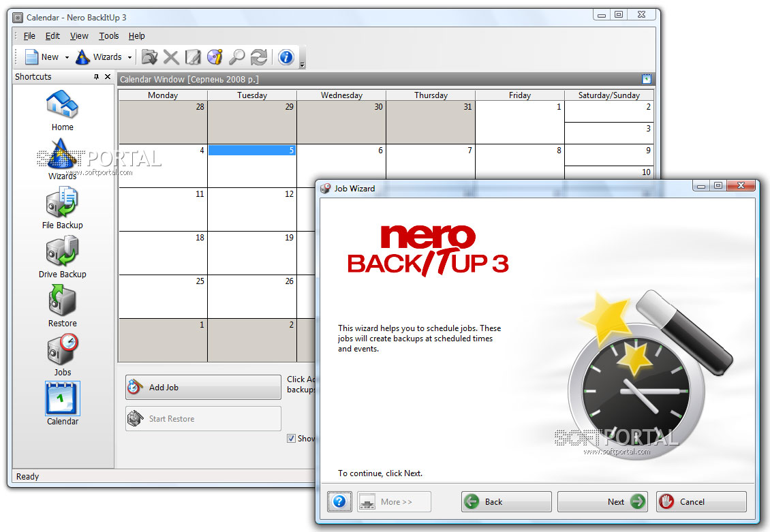Select calendar day 6 on Wednesday
This screenshot has width=770, height=532.
[341, 162]
